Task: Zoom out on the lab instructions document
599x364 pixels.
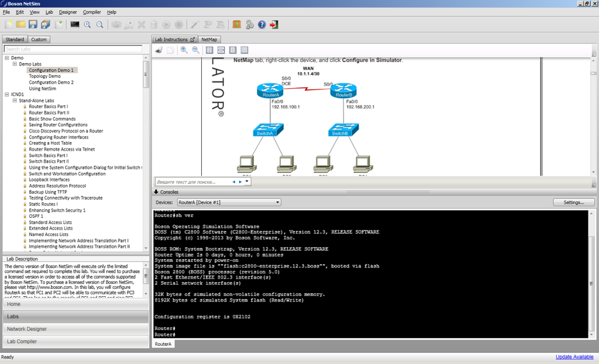Action: [x=195, y=50]
